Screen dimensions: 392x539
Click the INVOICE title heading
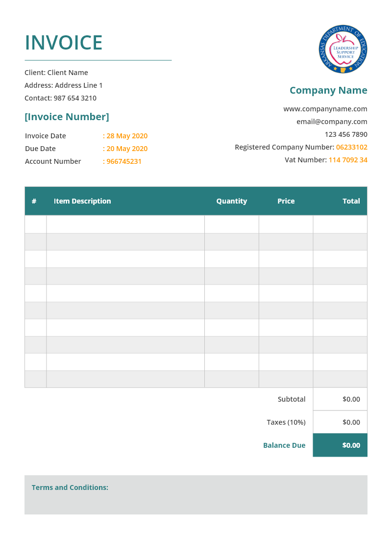point(64,43)
